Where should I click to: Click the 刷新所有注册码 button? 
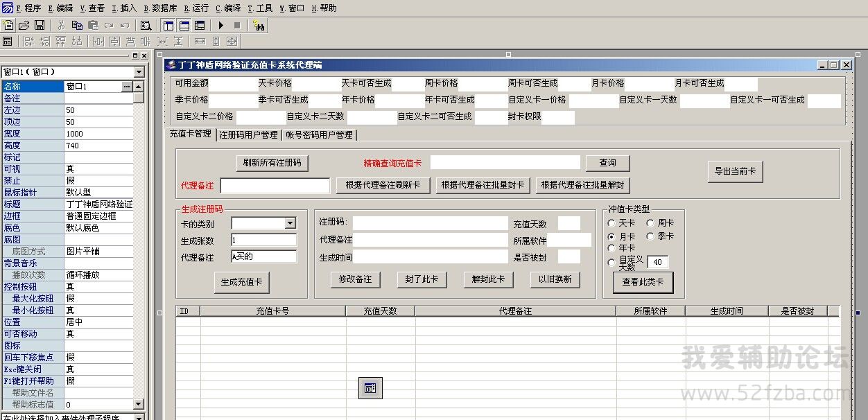point(272,163)
